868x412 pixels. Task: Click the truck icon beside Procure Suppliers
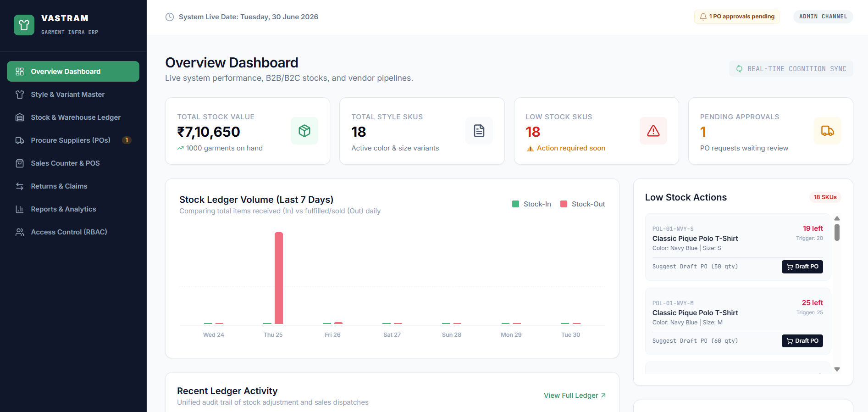20,140
